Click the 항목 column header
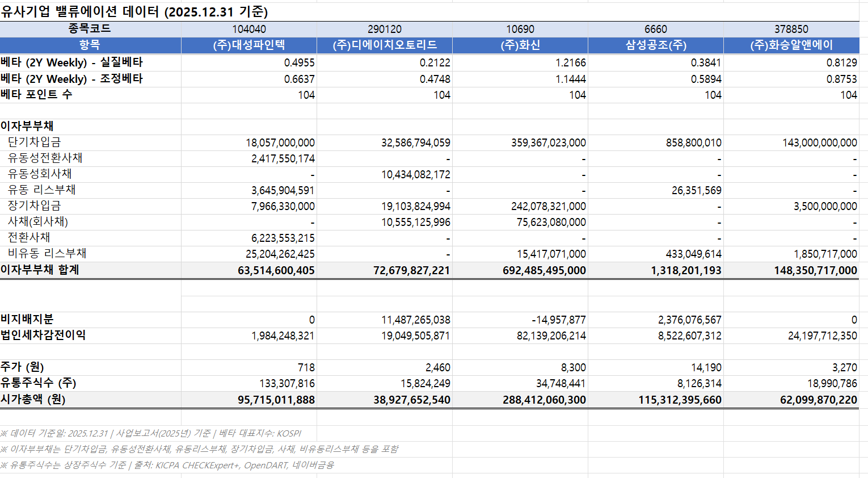The height and width of the screenshot is (478, 868). pyautogui.click(x=90, y=45)
